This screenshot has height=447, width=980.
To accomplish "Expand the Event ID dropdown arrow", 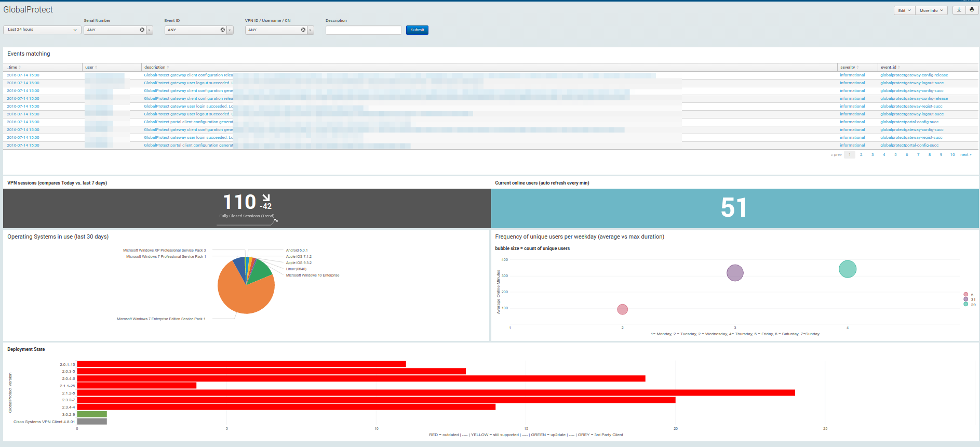I will click(230, 30).
